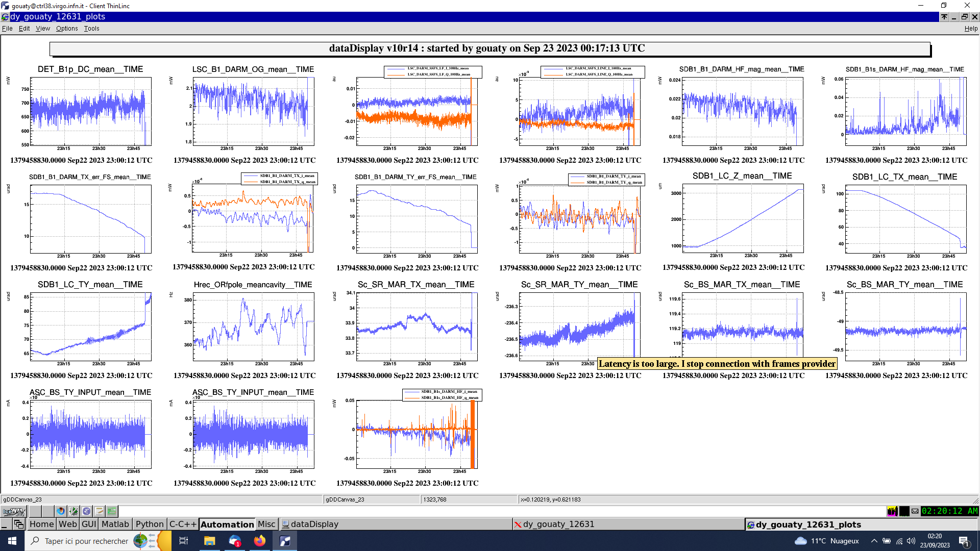Switch to the Matlab workspace tab
Image resolution: width=980 pixels, height=551 pixels.
[x=115, y=524]
